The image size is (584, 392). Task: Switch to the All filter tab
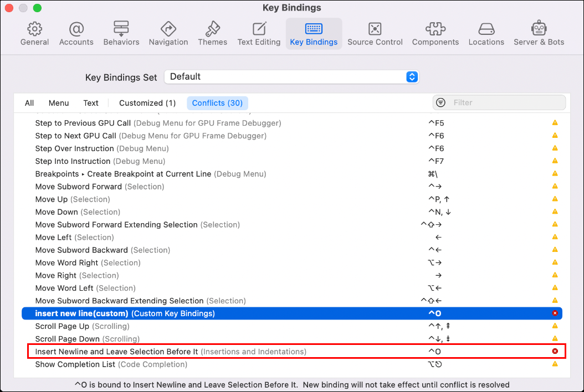pyautogui.click(x=29, y=103)
